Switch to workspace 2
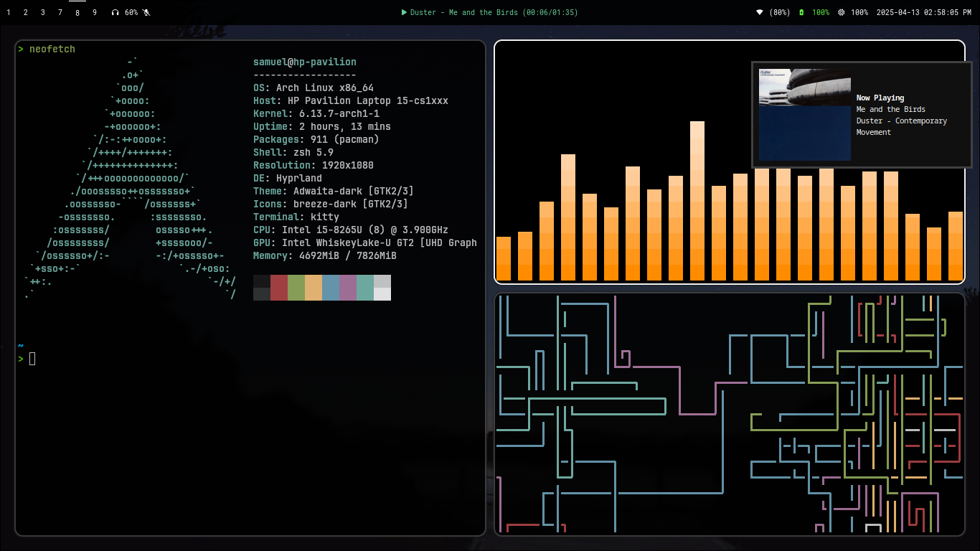The height and width of the screenshot is (551, 980). pos(26,12)
